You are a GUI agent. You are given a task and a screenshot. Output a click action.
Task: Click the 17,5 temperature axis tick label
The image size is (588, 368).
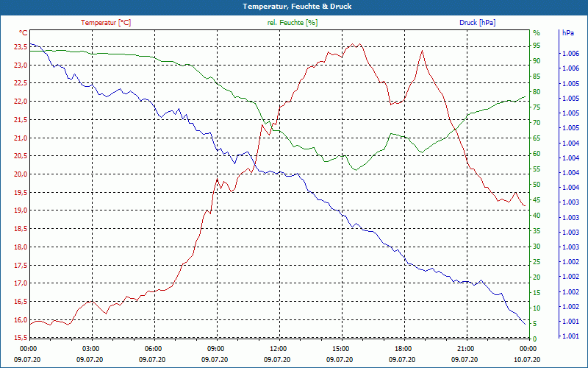point(21,266)
